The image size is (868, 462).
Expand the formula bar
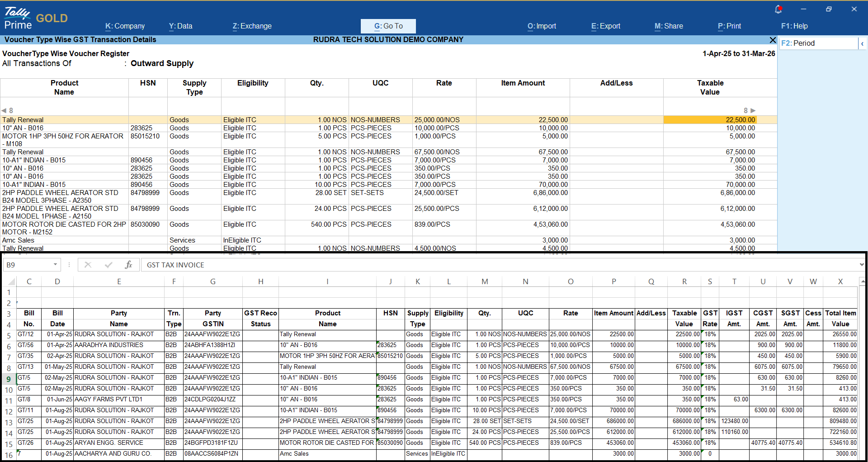click(862, 265)
